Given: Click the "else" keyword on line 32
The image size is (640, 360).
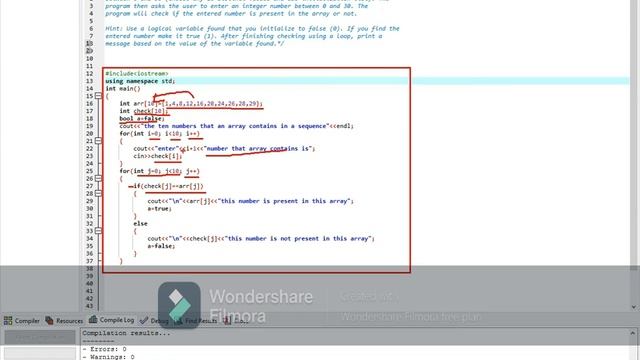Looking at the screenshot, I should [x=140, y=224].
